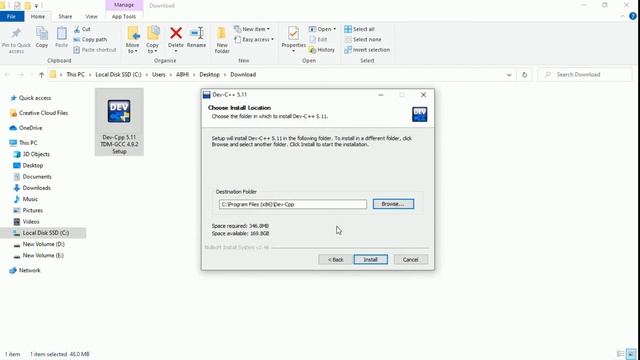The height and width of the screenshot is (360, 640).
Task: Cancel the Dev-C++ installation
Action: point(411,260)
